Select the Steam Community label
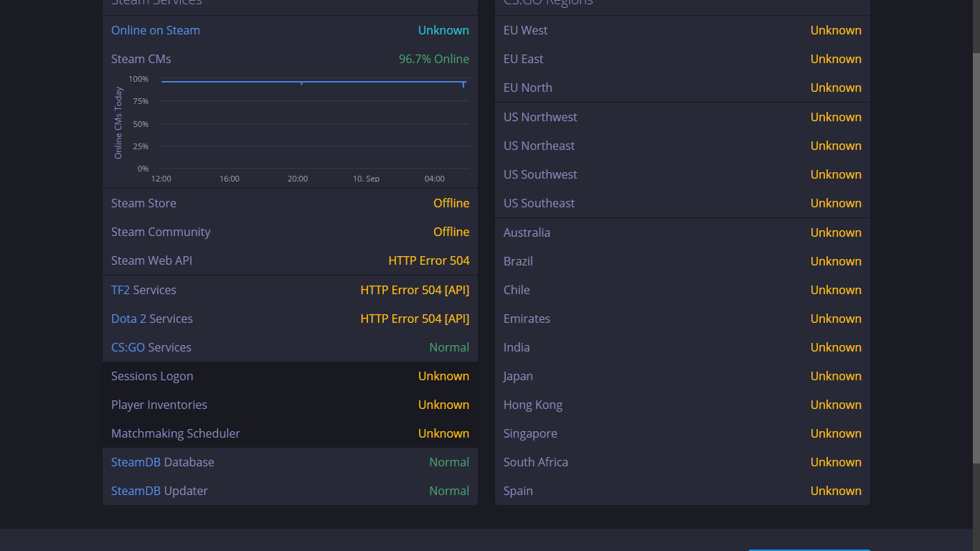The image size is (980, 551). [161, 232]
